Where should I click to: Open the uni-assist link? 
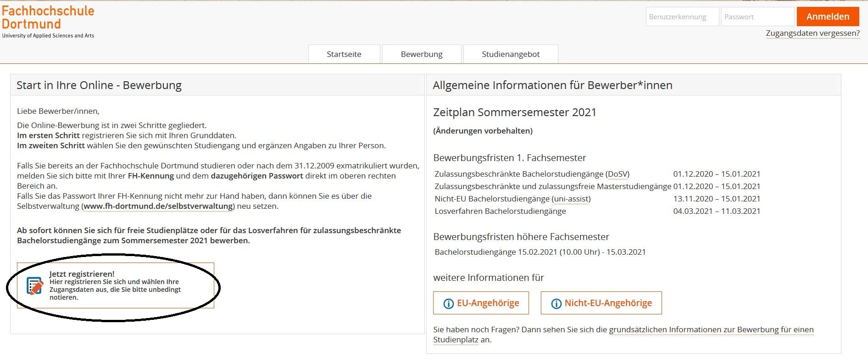coord(571,199)
